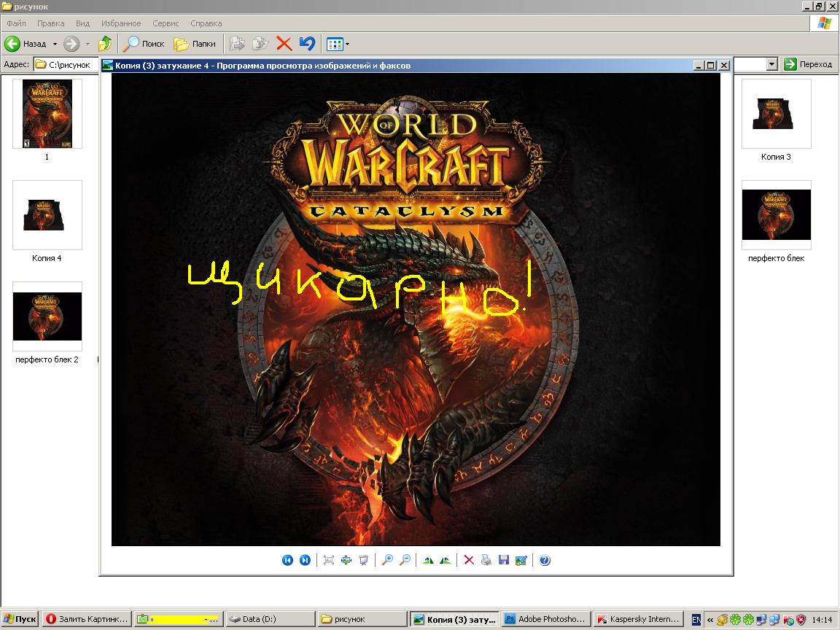Undo with blue arrow in Explorer toolbar

(x=308, y=44)
